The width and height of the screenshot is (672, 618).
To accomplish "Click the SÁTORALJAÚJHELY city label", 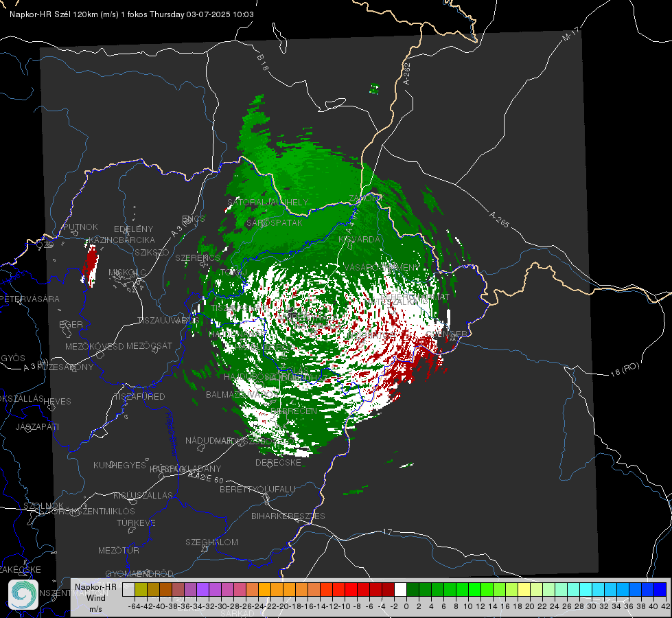I will [268, 202].
